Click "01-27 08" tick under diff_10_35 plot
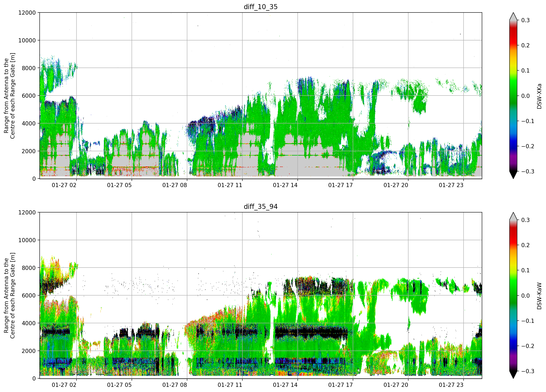This screenshot has height=392, width=546. point(175,185)
